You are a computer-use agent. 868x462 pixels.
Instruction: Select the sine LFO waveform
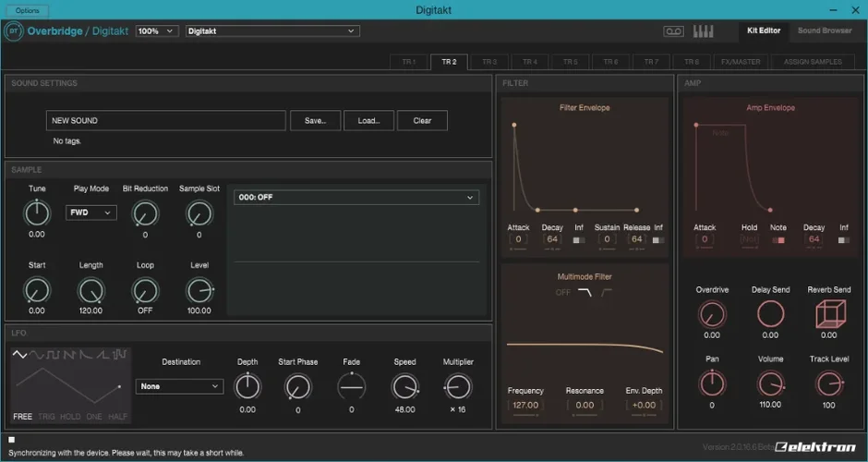[37, 355]
